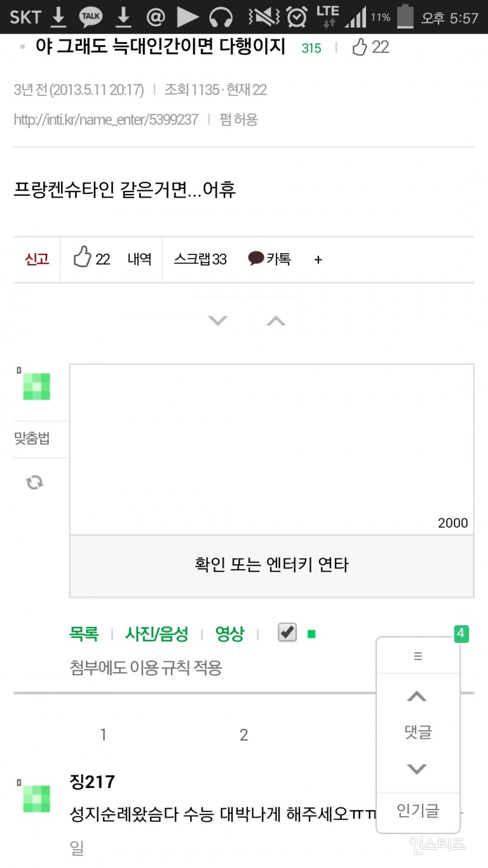Tap 신고 to report the post
488x868 pixels.
coord(35,259)
